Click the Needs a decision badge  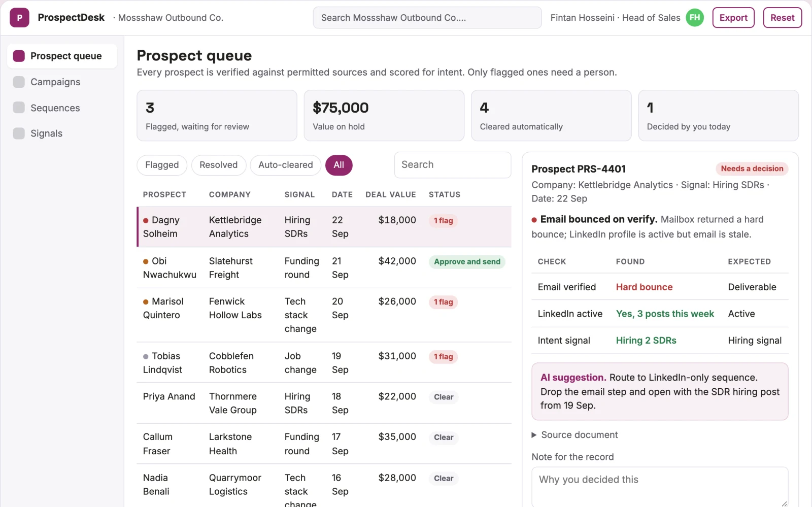pyautogui.click(x=752, y=168)
